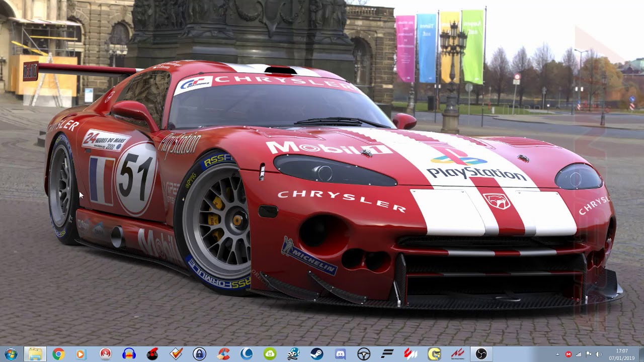Open the orange checkmark taskbar app

(176, 354)
